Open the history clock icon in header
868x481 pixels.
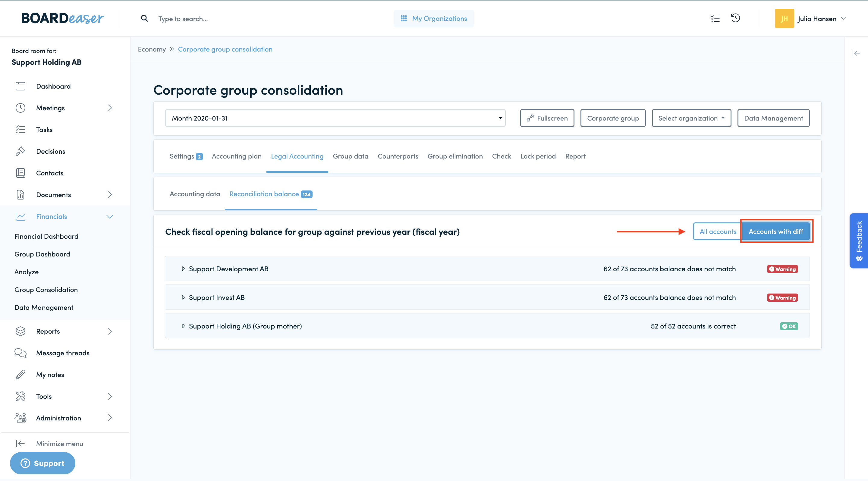[x=736, y=18]
